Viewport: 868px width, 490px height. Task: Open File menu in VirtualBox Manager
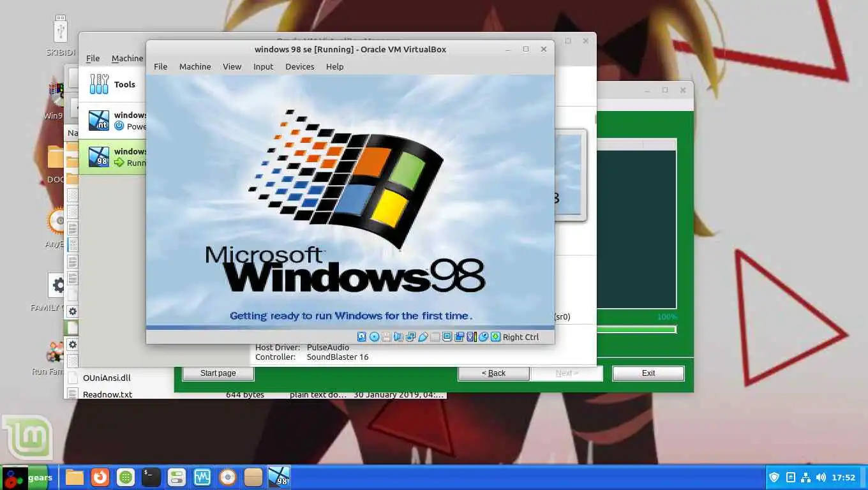coord(93,58)
